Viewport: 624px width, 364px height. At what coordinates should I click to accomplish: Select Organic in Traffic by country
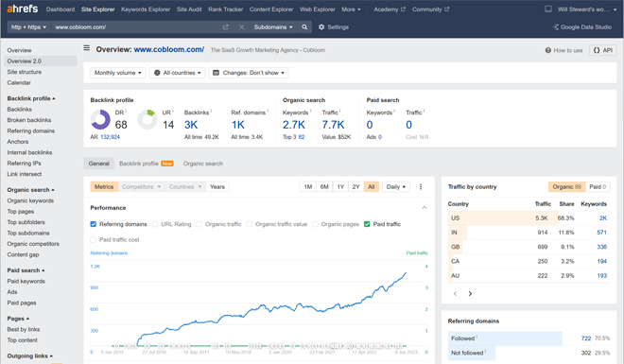(x=566, y=186)
